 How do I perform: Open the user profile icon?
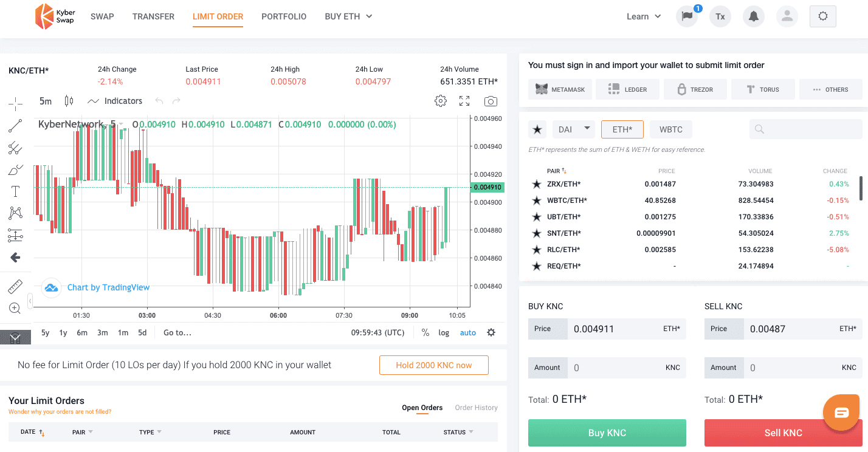[787, 16]
